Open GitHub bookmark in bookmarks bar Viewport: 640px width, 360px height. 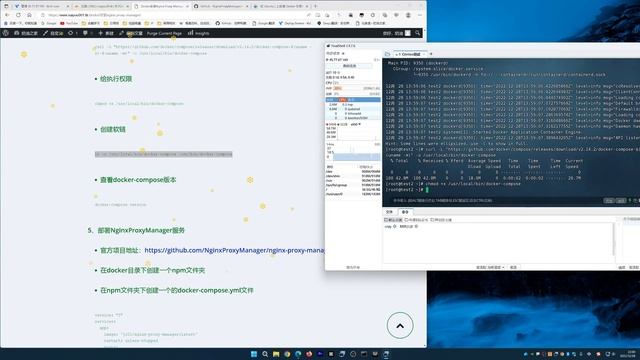pyautogui.click(x=231, y=23)
